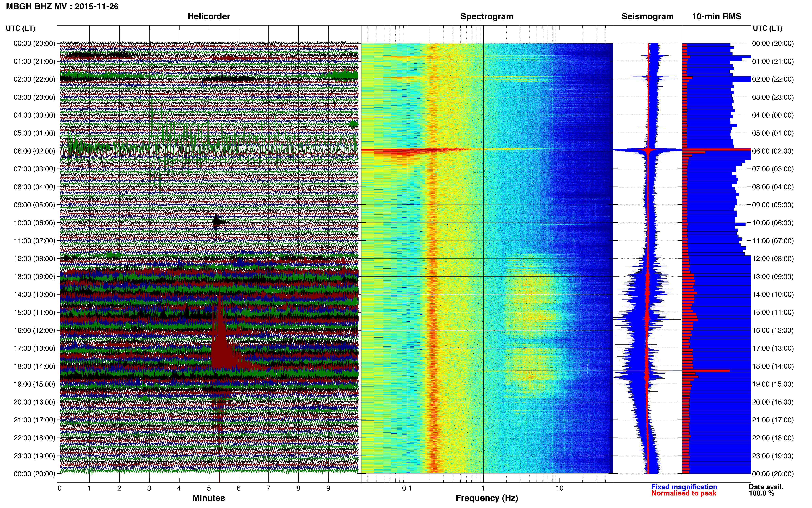Click '23:00 (19:00)' on the Helicorder time axis
Screen dimensions: 812x508
[x=34, y=456]
